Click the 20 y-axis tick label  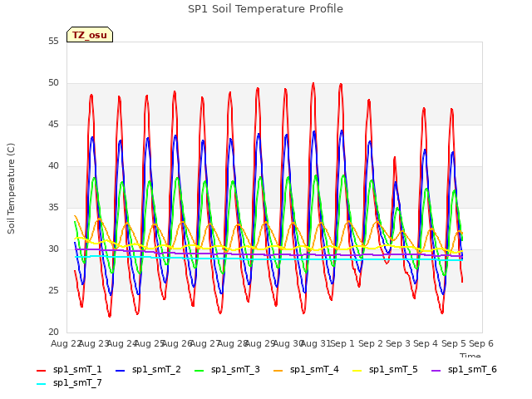tap(53, 332)
